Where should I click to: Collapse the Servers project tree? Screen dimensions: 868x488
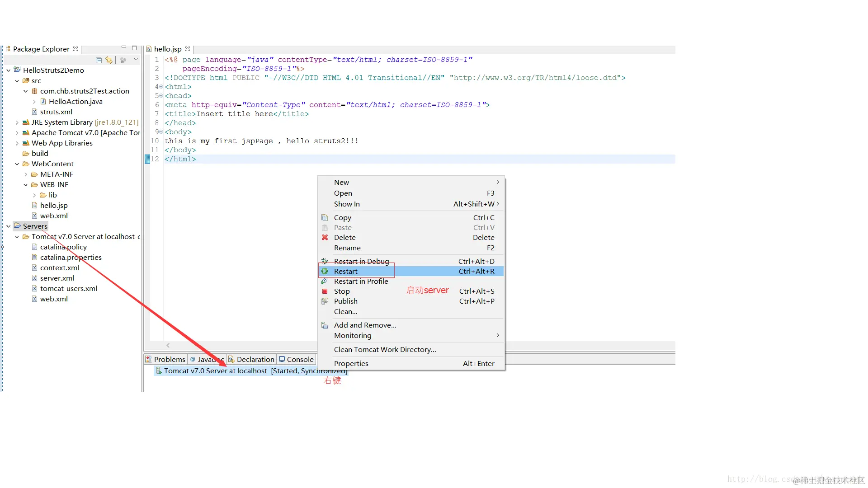click(x=9, y=226)
